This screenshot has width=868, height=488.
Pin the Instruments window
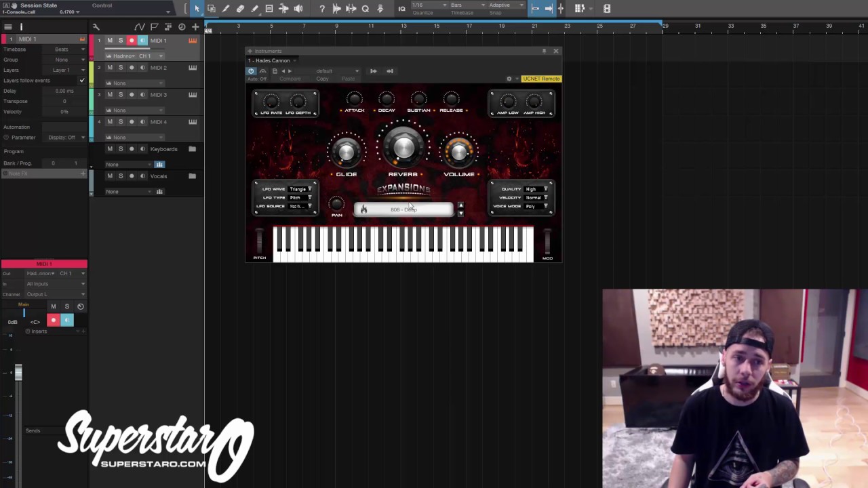[544, 51]
